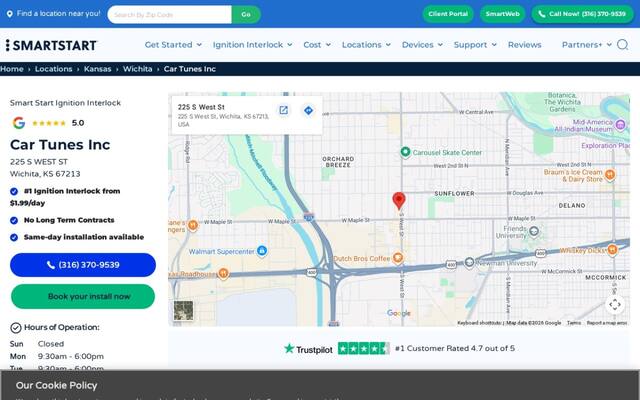This screenshot has width=640, height=400.
Task: Click the Dutch Bros Coffee marker
Action: 398,258
